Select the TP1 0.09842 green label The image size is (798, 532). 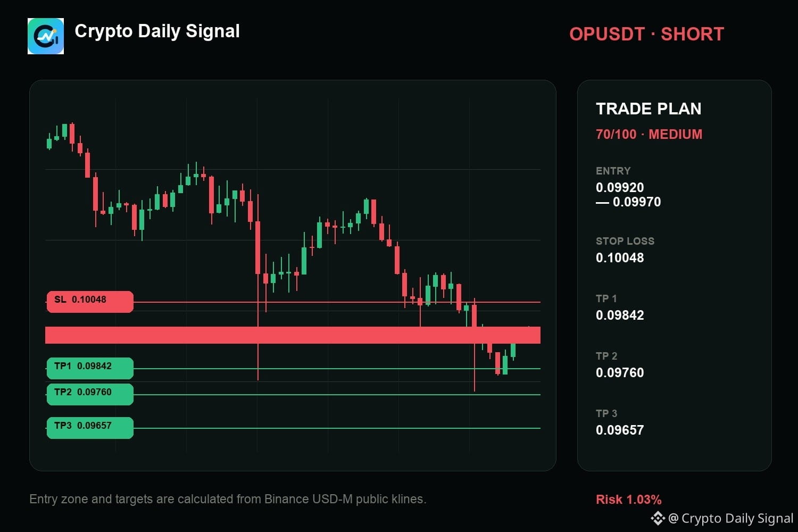pos(90,368)
